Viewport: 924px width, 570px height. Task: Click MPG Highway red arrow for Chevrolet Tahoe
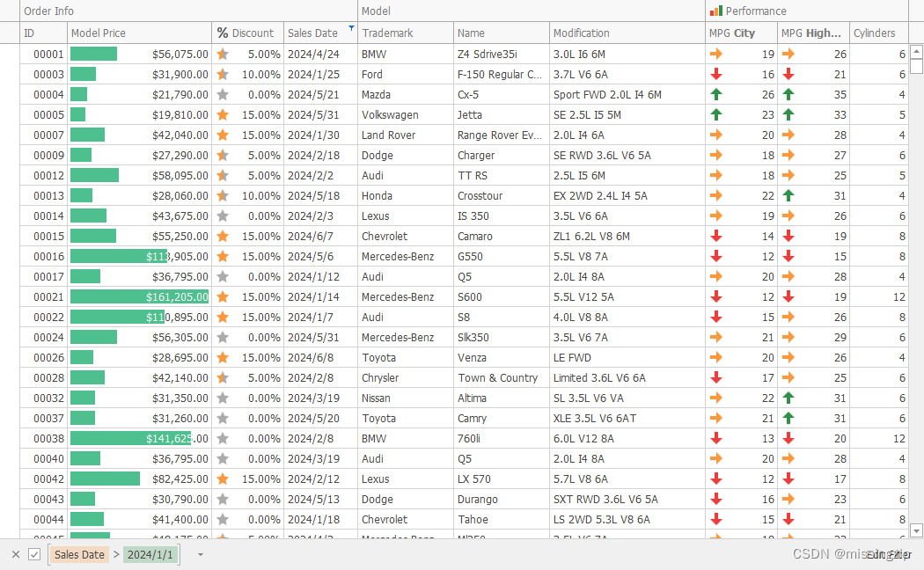tap(788, 519)
